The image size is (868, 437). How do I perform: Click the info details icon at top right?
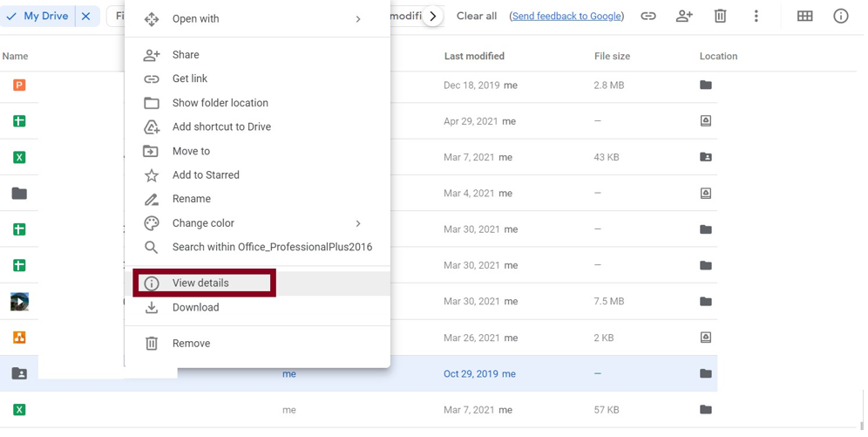pyautogui.click(x=840, y=16)
